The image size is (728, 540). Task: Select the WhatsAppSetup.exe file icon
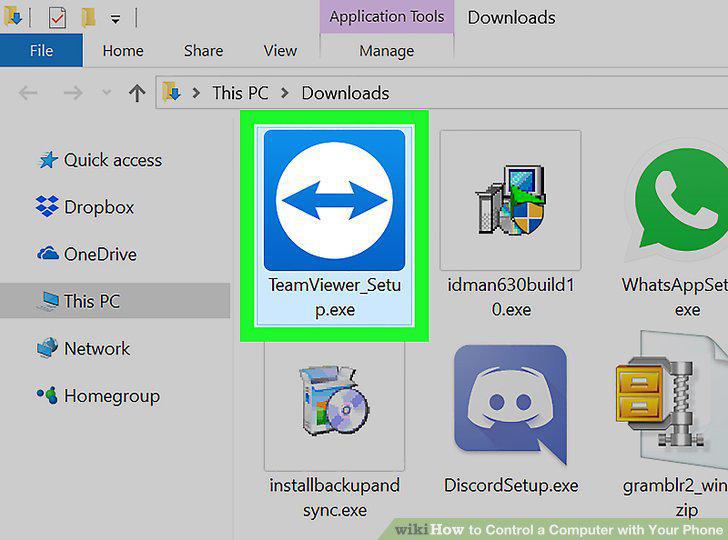[x=679, y=200]
